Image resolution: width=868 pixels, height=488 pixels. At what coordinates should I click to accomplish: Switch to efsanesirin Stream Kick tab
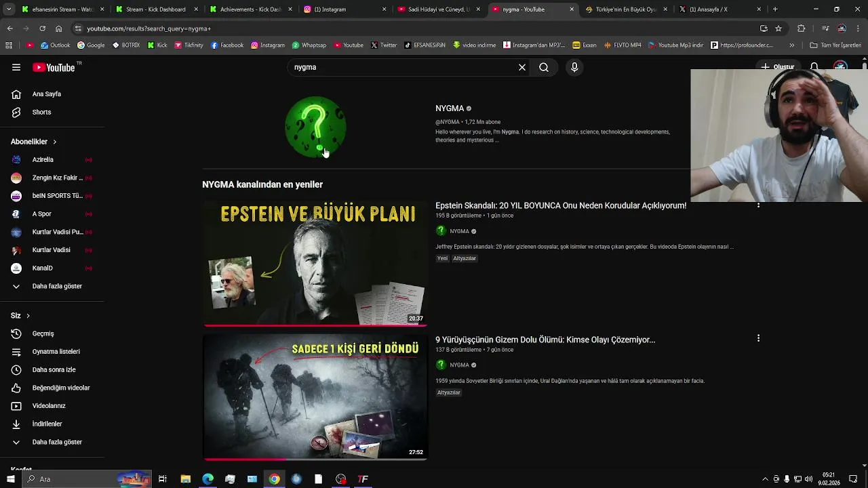[61, 9]
